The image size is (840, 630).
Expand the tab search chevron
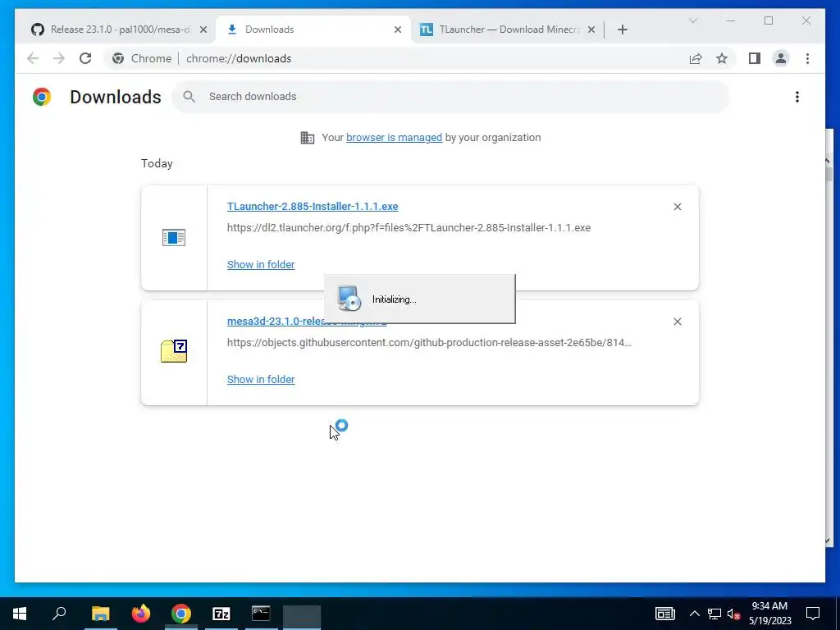(x=692, y=21)
